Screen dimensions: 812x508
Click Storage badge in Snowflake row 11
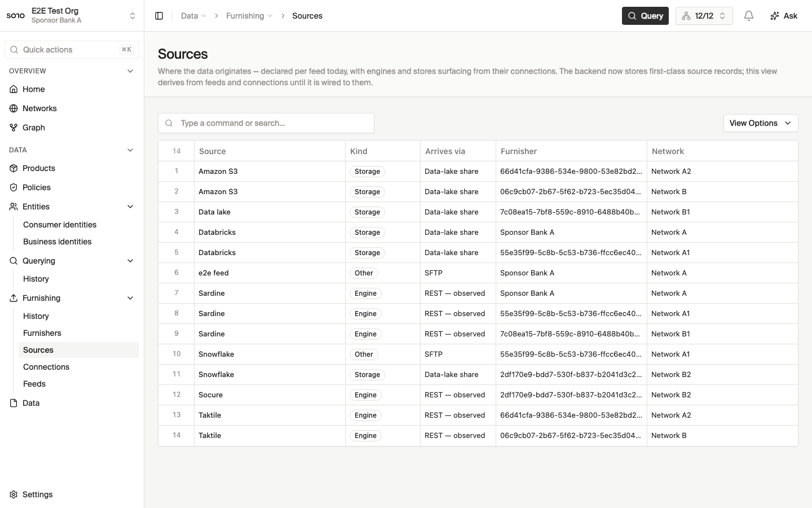pos(367,375)
